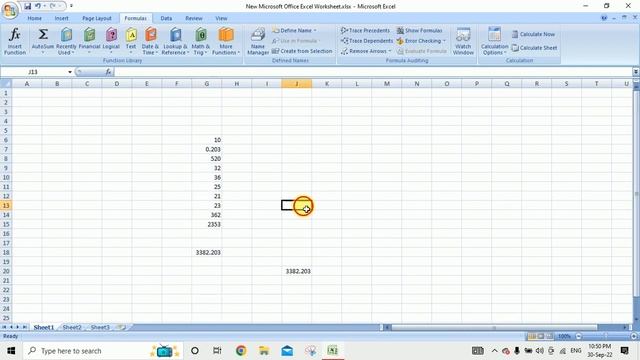This screenshot has height=360, width=640.
Task: Open the Review ribbon tab
Action: (x=194, y=18)
